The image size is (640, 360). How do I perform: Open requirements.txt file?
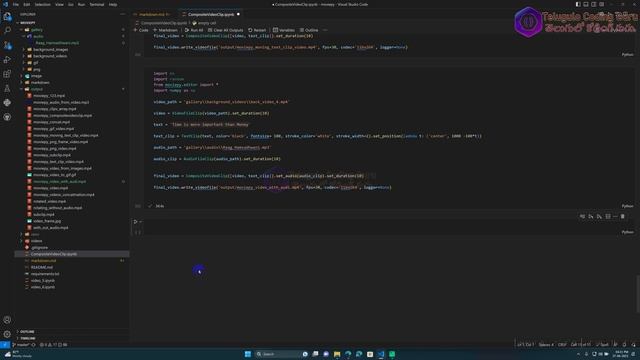[45, 274]
